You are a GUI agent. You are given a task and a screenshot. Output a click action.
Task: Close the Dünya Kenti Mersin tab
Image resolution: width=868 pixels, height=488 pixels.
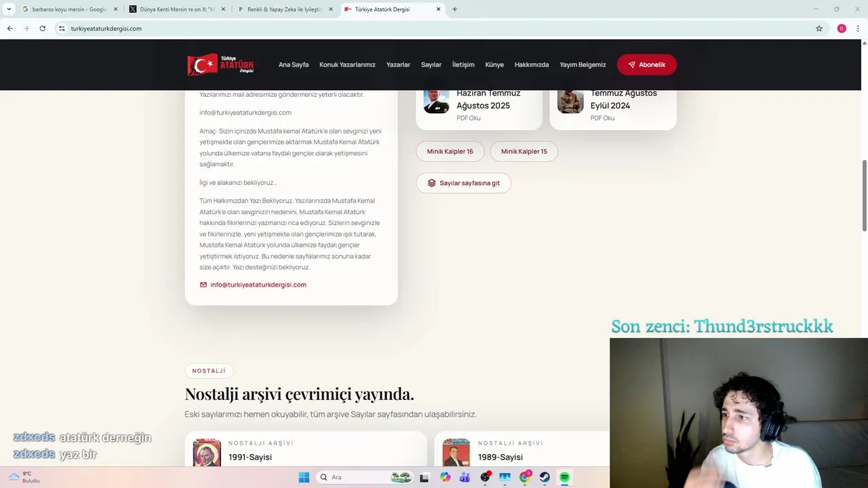click(223, 9)
